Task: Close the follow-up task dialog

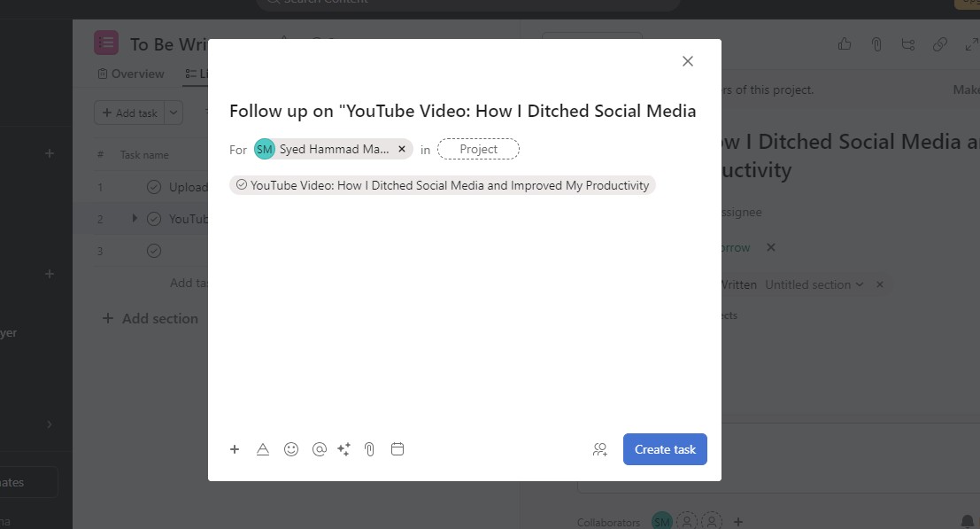Action: tap(688, 61)
